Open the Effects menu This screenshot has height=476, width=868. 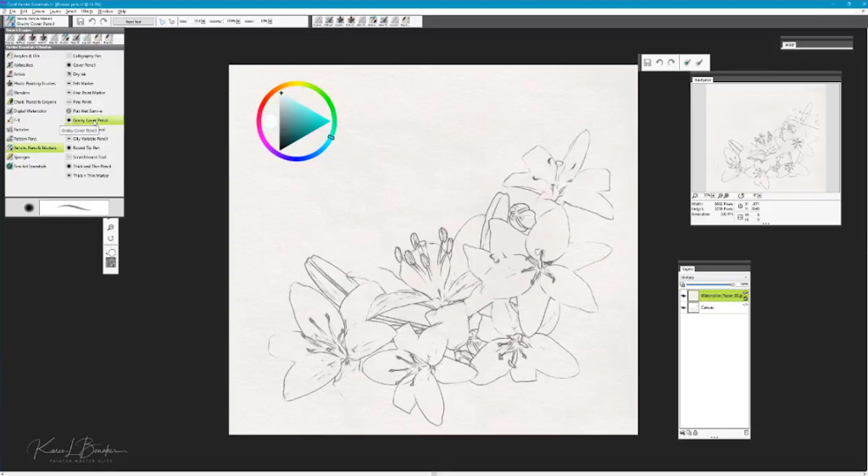[87, 11]
